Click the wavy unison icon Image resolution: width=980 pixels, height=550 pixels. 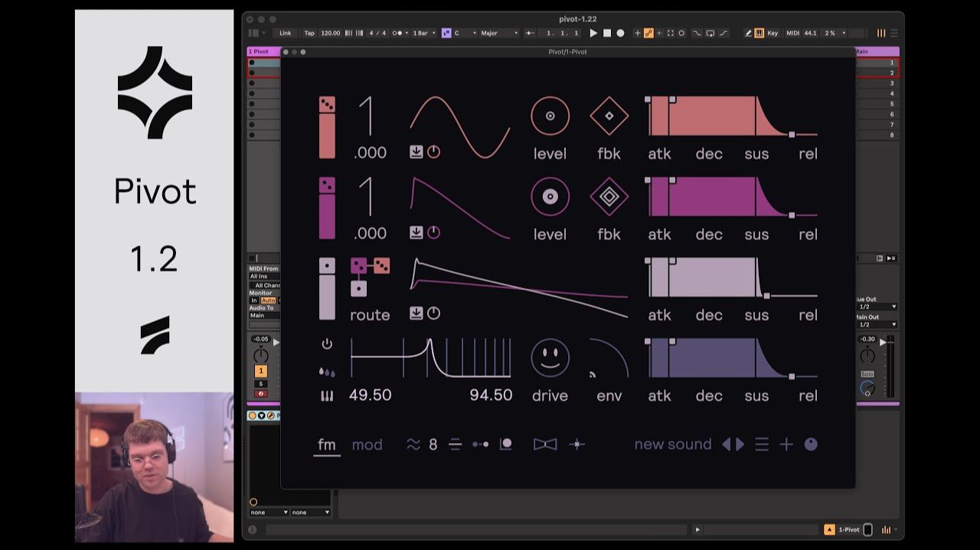pos(413,444)
